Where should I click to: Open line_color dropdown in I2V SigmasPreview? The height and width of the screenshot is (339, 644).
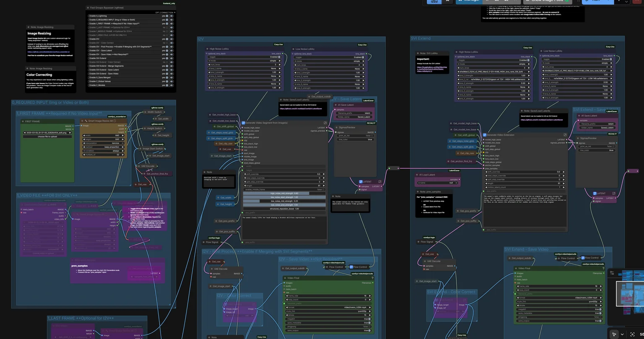[x=355, y=140]
